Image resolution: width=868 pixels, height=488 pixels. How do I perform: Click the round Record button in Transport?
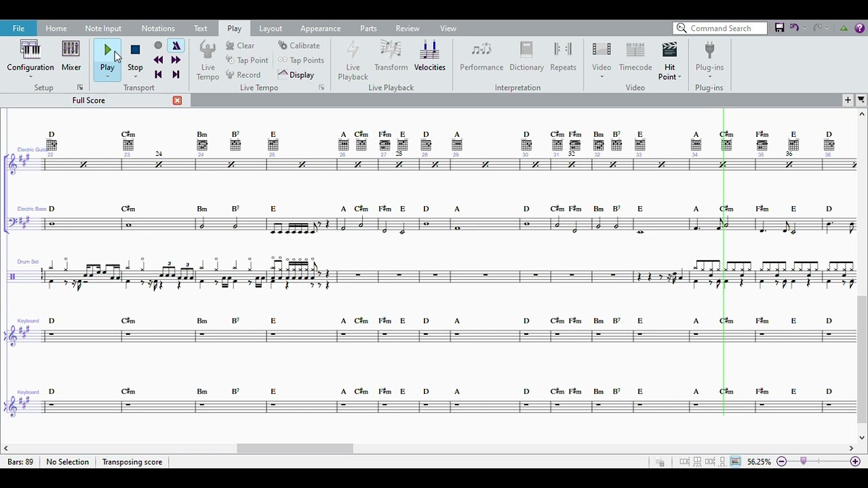point(158,45)
